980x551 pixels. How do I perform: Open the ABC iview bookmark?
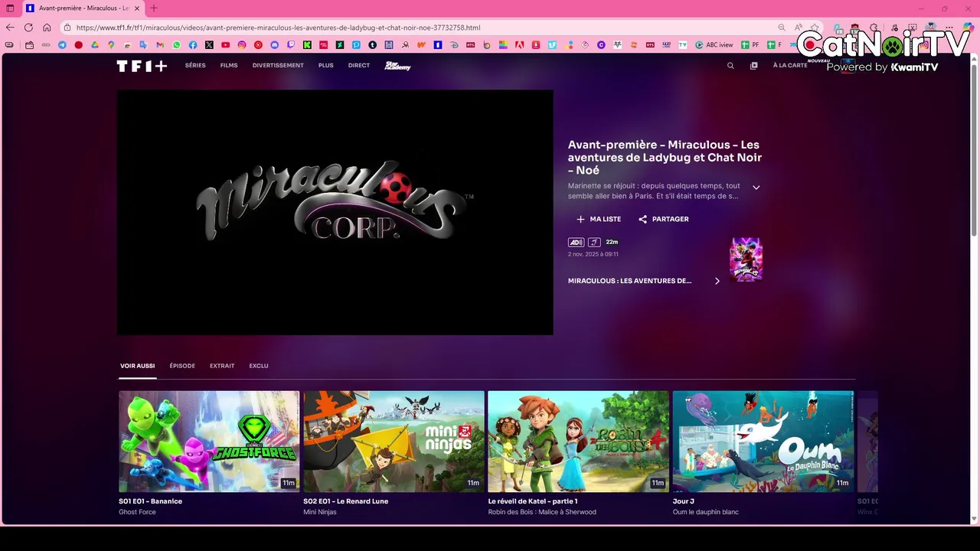click(714, 45)
